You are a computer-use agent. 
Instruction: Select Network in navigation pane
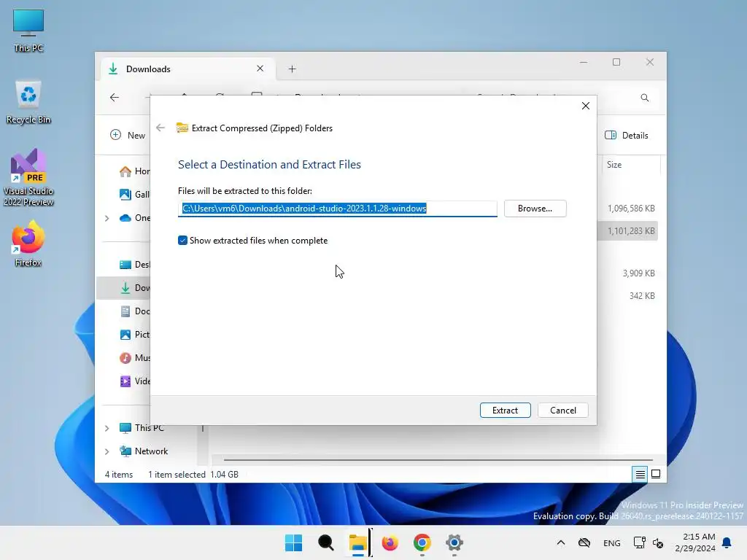pos(144,451)
